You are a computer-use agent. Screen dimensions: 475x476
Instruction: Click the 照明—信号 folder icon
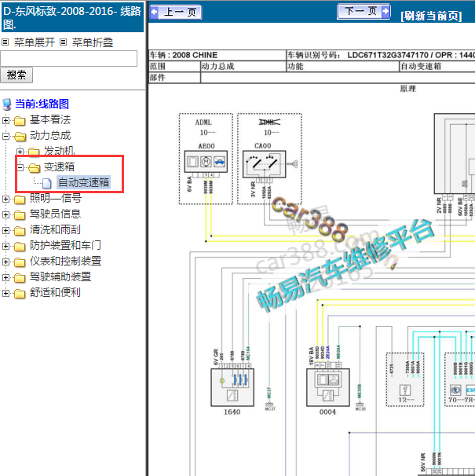click(20, 200)
